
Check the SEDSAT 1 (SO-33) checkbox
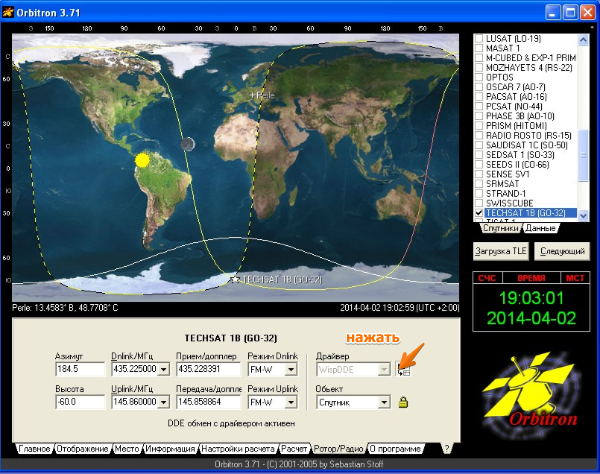tap(479, 155)
